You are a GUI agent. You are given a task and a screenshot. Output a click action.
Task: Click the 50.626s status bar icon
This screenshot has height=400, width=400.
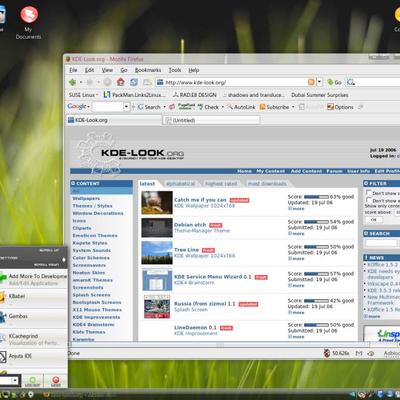[x=327, y=353]
